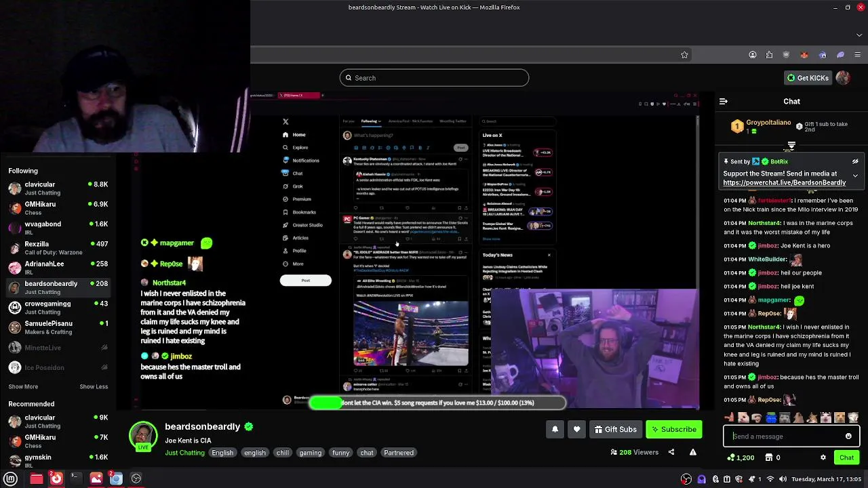This screenshot has height=488, width=868.
Task: Open offline MinetteLive channel
Action: (x=58, y=348)
